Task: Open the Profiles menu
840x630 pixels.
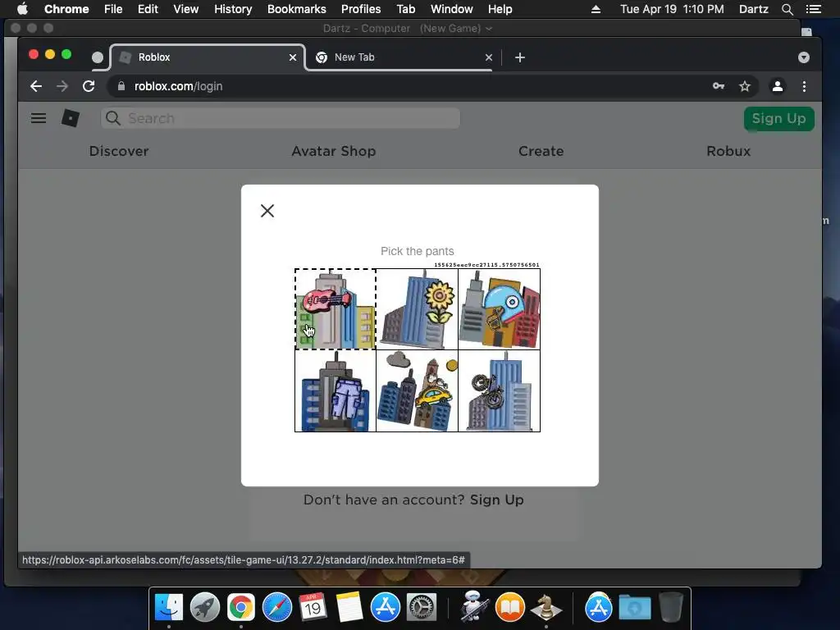Action: (x=361, y=9)
